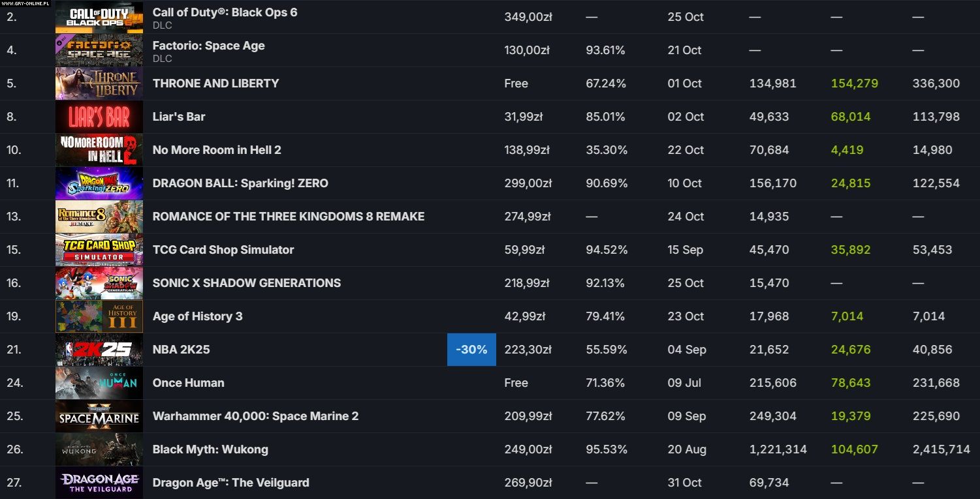Click the TCG Card Shop Simulator thumbnail
The height and width of the screenshot is (499, 980).
(x=99, y=250)
